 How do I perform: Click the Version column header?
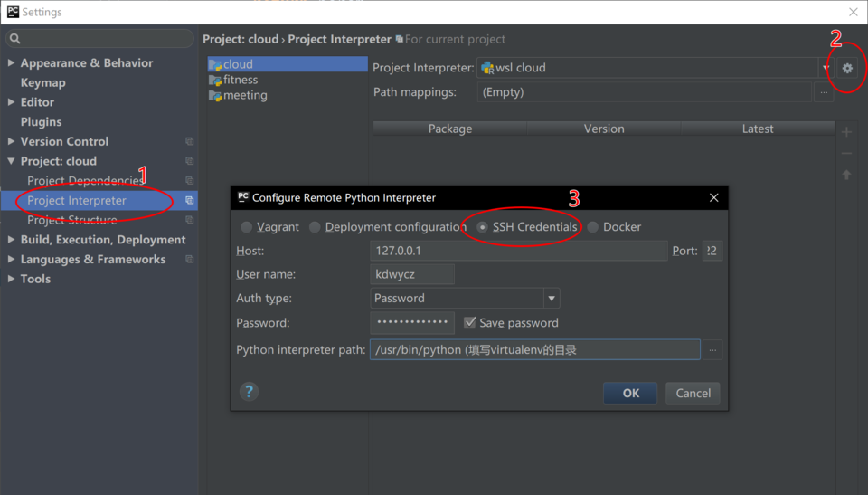point(604,129)
